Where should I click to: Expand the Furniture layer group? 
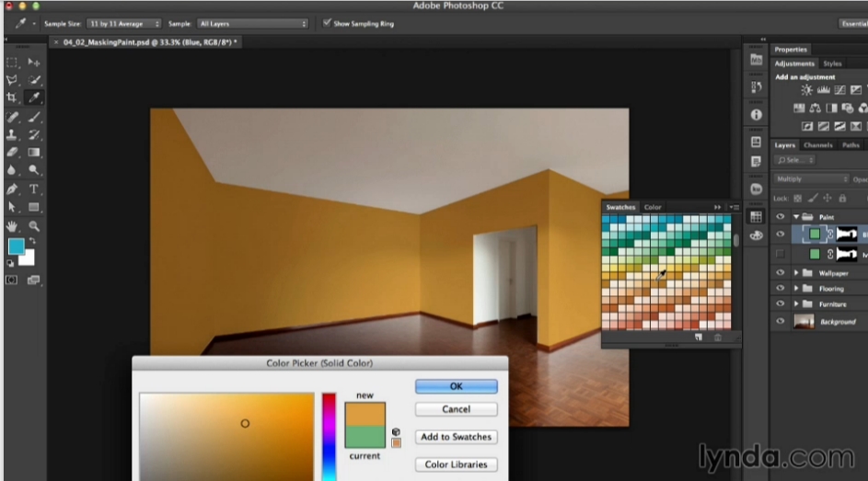coord(796,304)
